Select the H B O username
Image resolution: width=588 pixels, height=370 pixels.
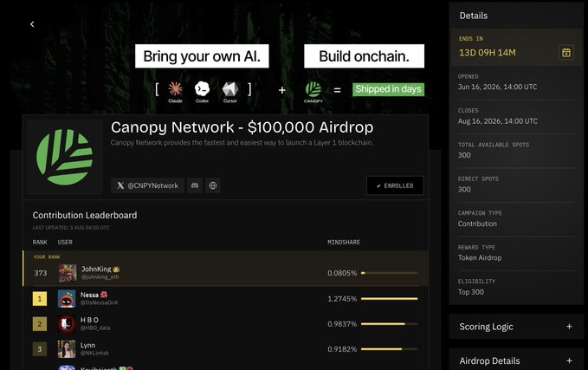click(89, 320)
